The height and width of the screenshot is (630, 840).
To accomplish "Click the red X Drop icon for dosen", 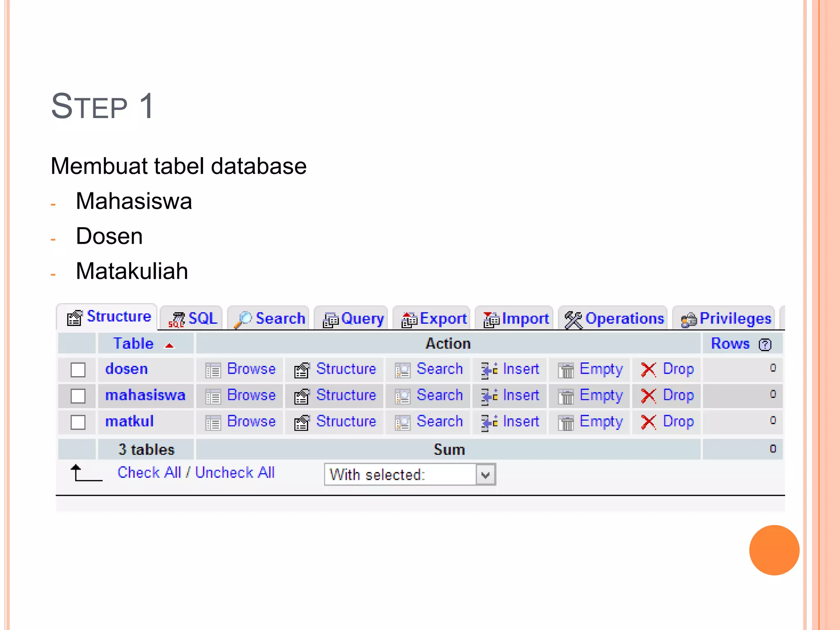I will click(648, 370).
